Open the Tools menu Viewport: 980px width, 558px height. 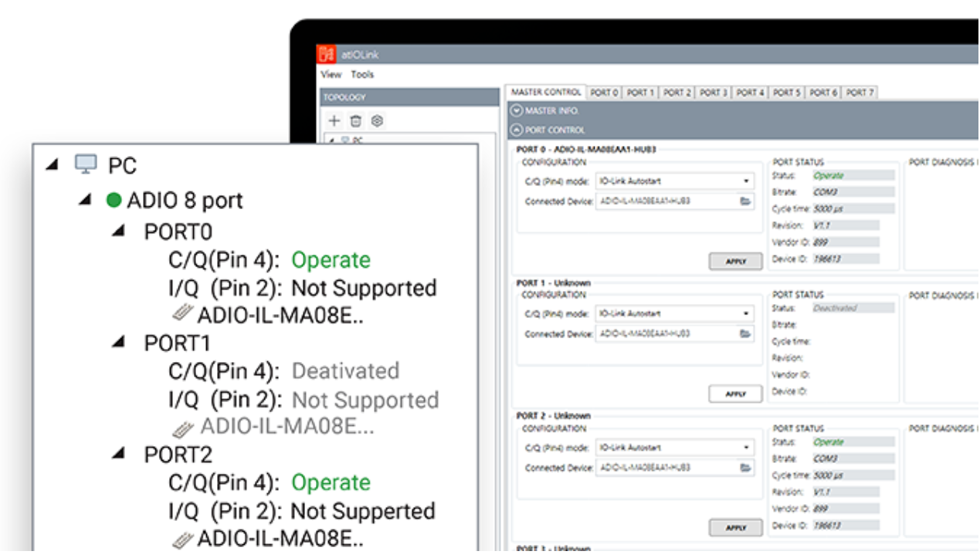tap(362, 74)
